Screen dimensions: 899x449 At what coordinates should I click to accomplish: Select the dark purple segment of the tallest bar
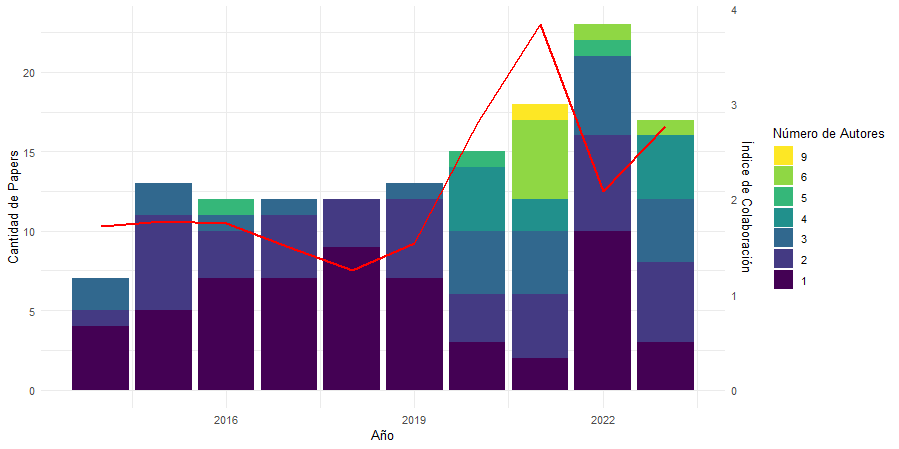(602, 310)
